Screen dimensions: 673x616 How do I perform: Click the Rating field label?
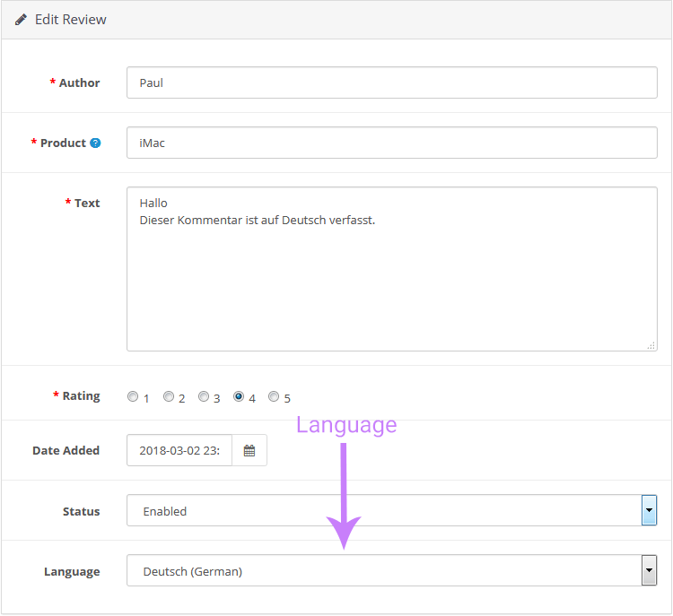coord(81,396)
